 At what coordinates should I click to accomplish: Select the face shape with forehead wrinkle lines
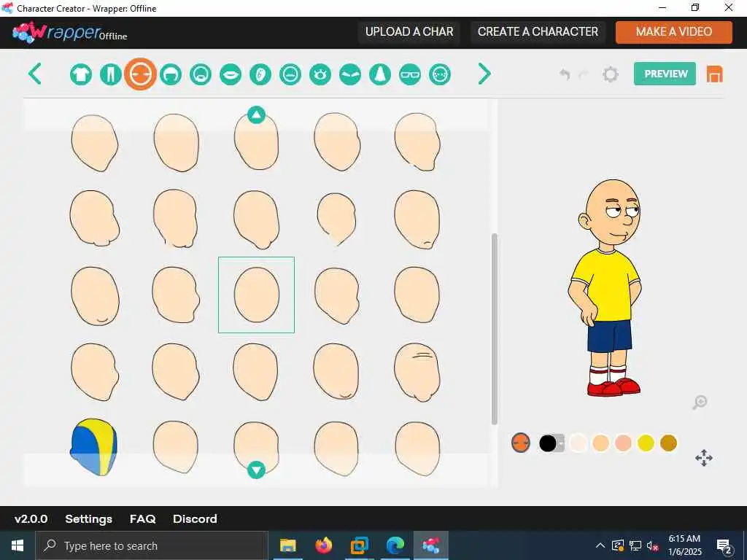[417, 372]
